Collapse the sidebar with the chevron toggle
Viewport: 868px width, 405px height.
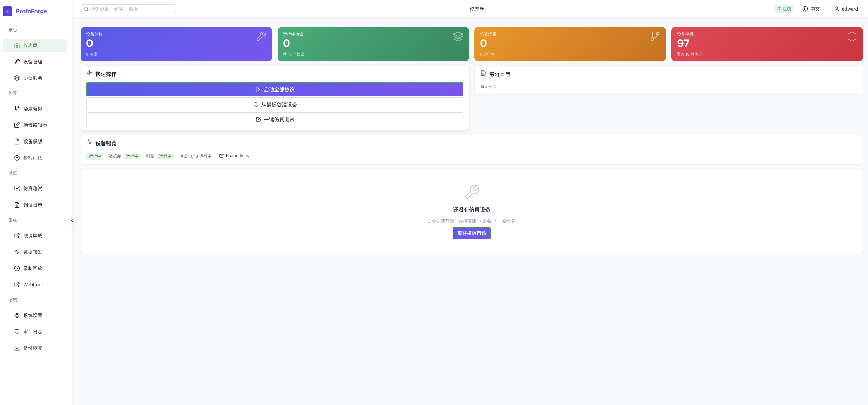coord(72,220)
